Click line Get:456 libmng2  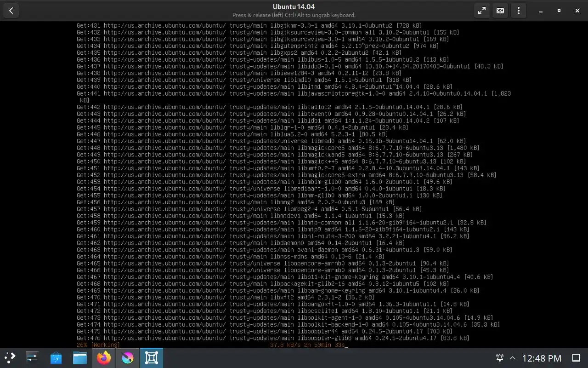click(x=236, y=202)
